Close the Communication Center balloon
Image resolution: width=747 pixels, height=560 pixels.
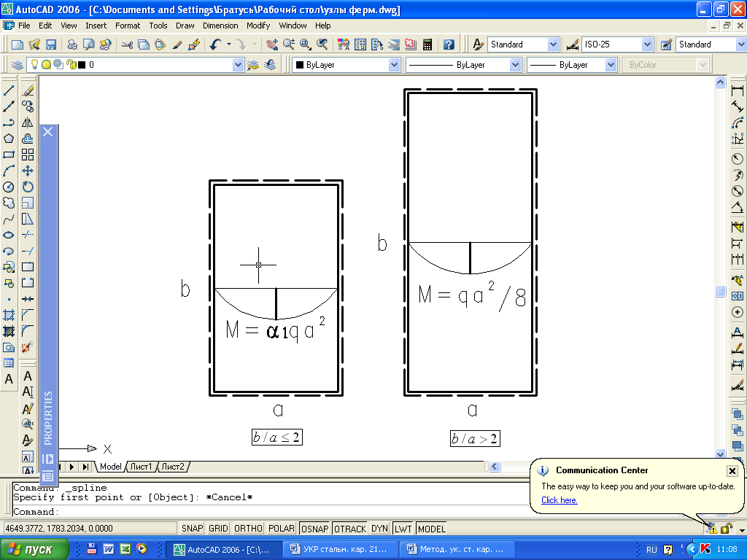point(732,471)
